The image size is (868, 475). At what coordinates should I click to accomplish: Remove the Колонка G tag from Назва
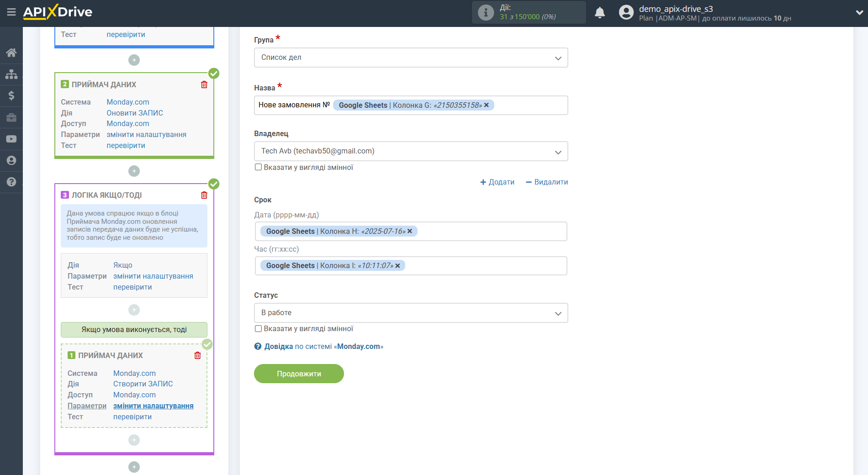click(487, 105)
